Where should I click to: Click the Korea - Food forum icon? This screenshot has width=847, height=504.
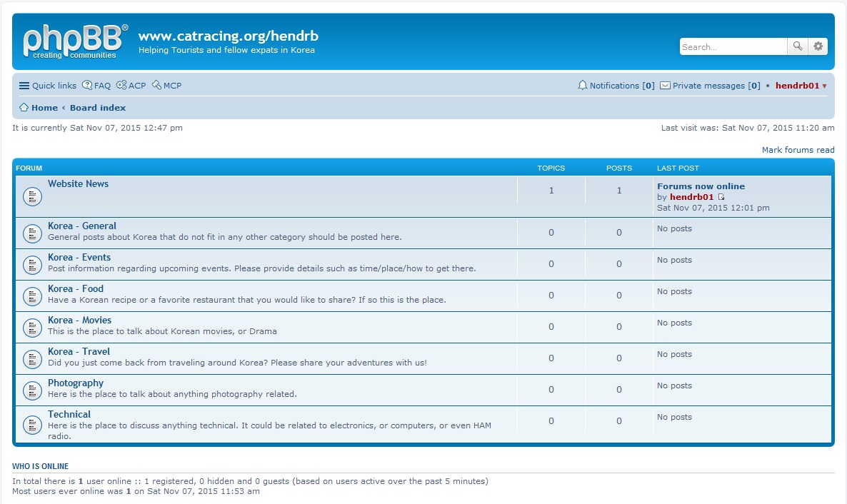(x=32, y=296)
